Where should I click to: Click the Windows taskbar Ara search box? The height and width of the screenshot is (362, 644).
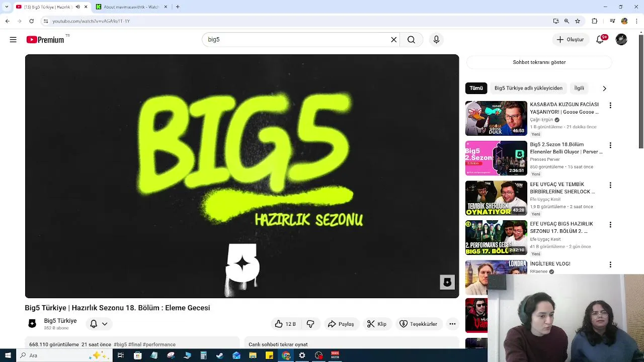pyautogui.click(x=64, y=355)
